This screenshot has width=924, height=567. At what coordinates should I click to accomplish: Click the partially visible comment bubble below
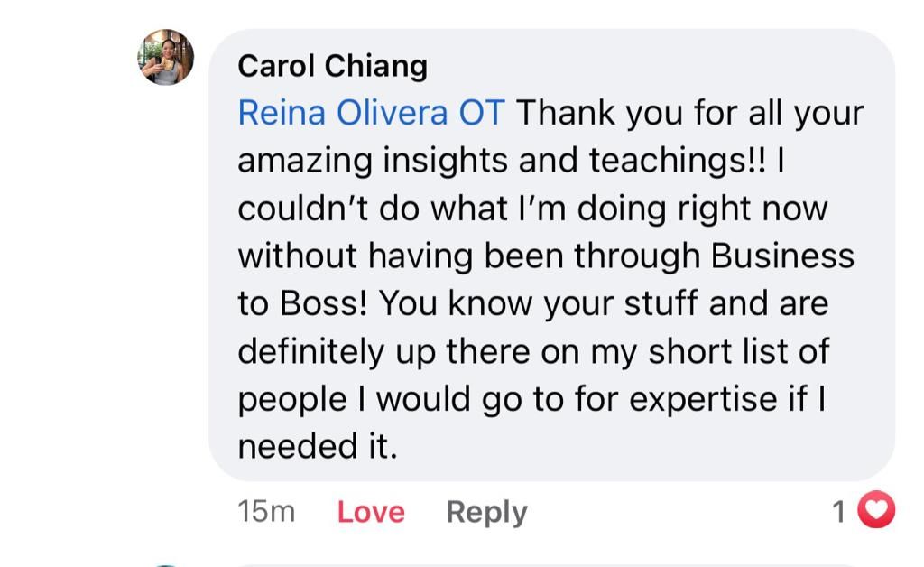tap(541, 563)
